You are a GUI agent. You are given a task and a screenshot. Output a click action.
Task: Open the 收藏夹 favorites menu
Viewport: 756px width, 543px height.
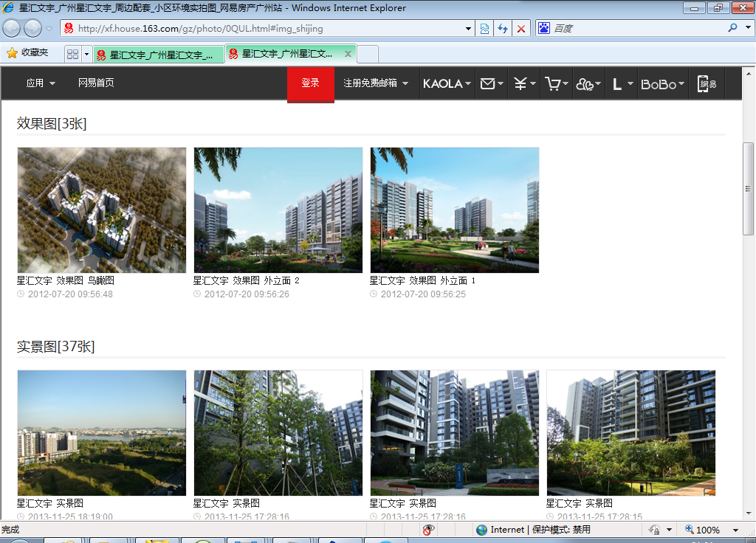(x=27, y=53)
